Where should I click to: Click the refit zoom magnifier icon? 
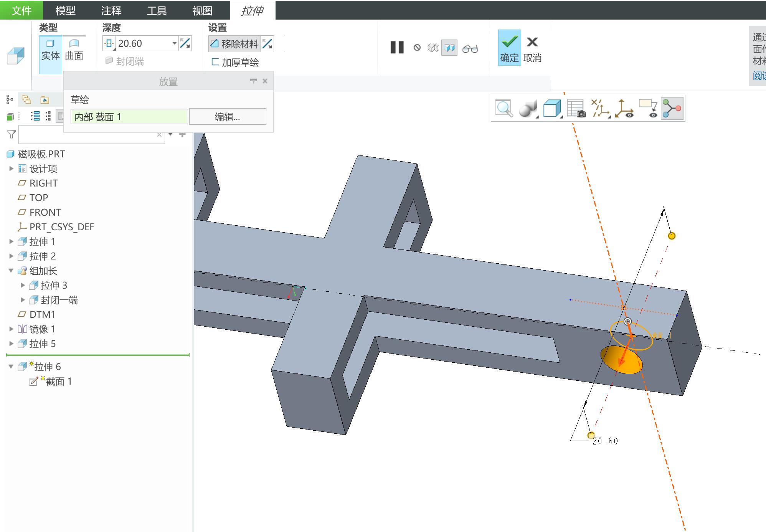tap(504, 108)
